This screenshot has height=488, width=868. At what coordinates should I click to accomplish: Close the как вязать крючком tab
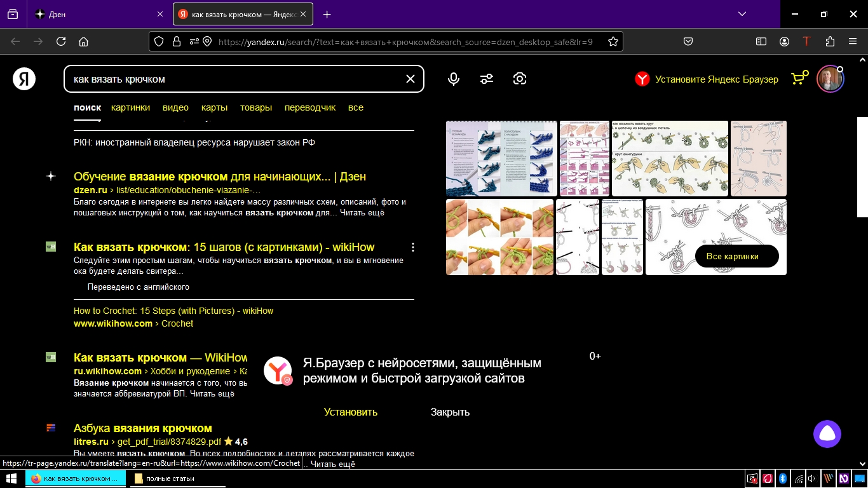pyautogui.click(x=303, y=14)
